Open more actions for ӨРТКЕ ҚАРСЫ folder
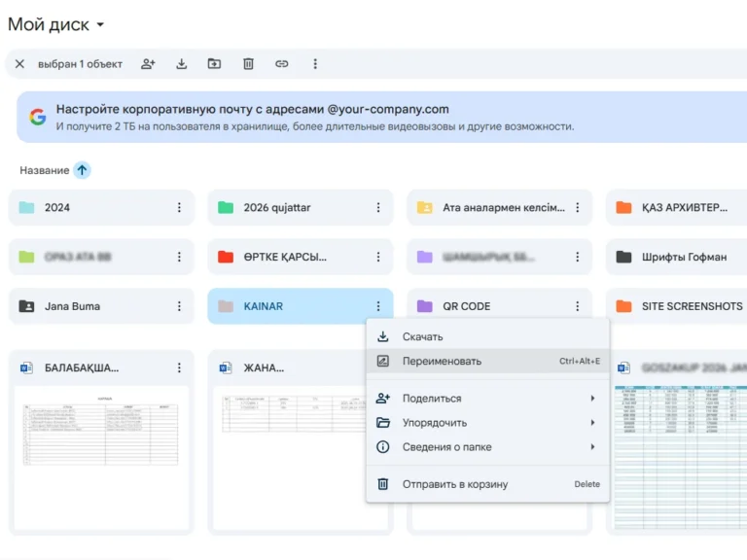Image resolution: width=747 pixels, height=560 pixels. coord(378,257)
